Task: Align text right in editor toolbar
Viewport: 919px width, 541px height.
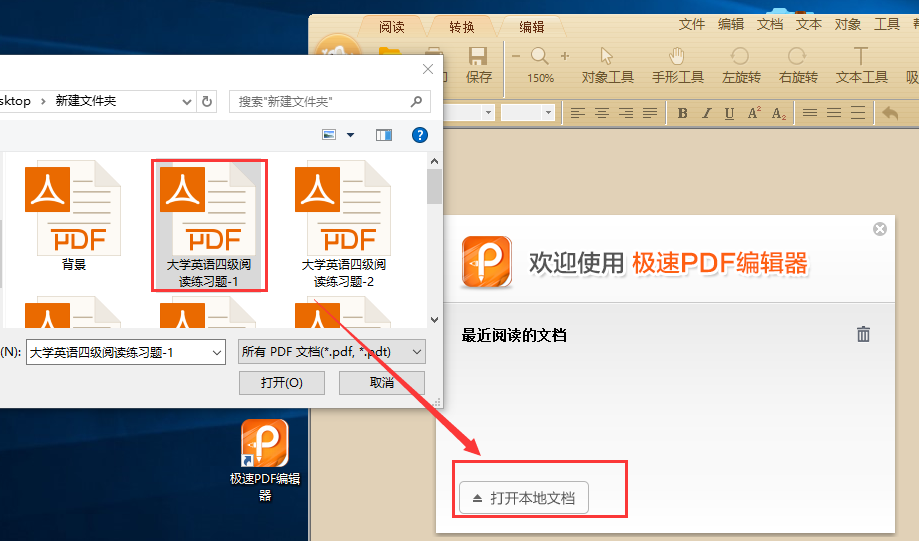Action: [626, 113]
